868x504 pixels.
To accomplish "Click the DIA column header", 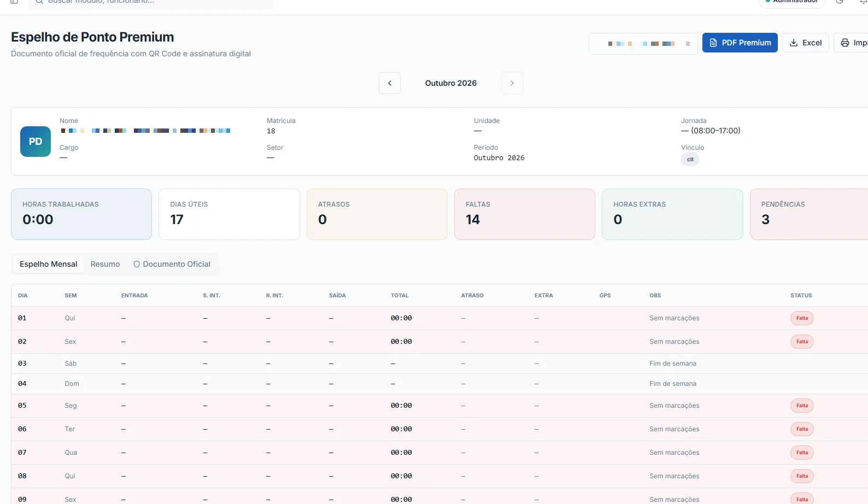I will tap(23, 295).
